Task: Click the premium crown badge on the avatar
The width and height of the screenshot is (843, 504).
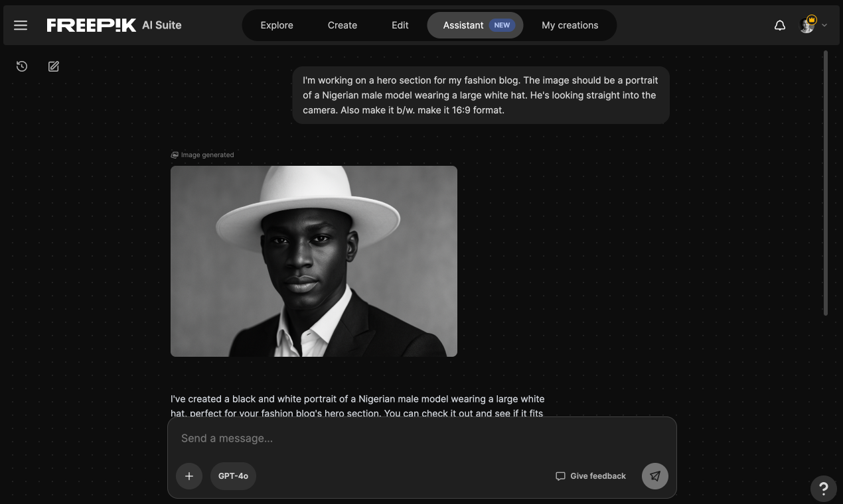Action: pyautogui.click(x=811, y=19)
